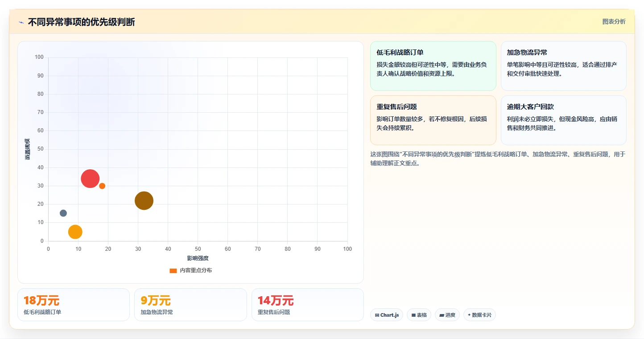Click the 低毛利战略订单 label under 18万元
This screenshot has height=339, width=644.
[42, 312]
